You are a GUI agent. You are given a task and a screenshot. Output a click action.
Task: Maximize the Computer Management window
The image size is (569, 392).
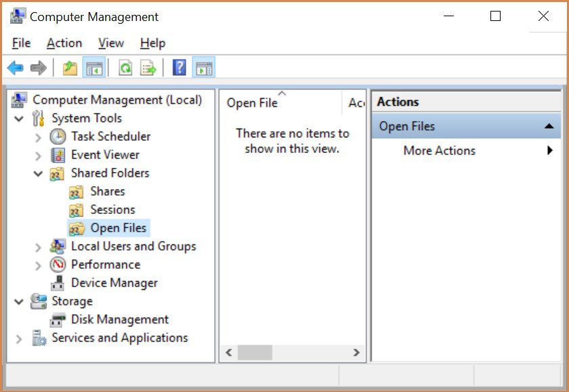pyautogui.click(x=495, y=16)
